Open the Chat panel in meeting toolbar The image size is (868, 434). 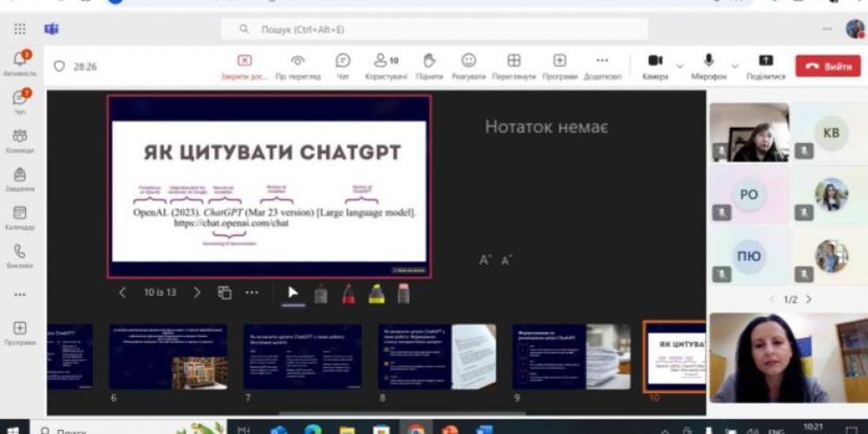tap(343, 66)
